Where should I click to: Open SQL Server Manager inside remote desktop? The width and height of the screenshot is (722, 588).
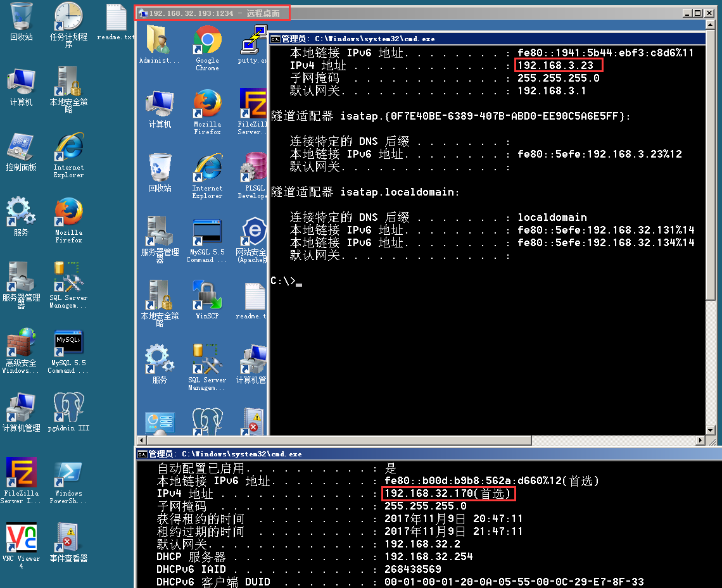click(207, 368)
